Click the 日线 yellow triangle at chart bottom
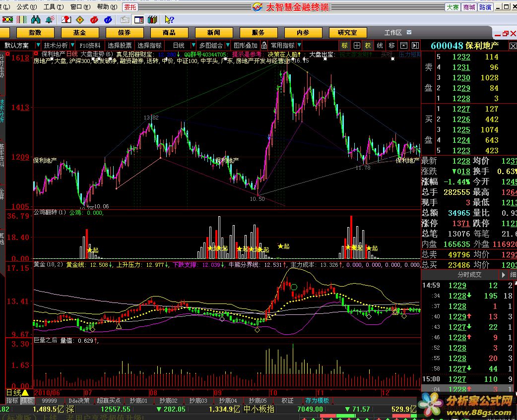 25,393
